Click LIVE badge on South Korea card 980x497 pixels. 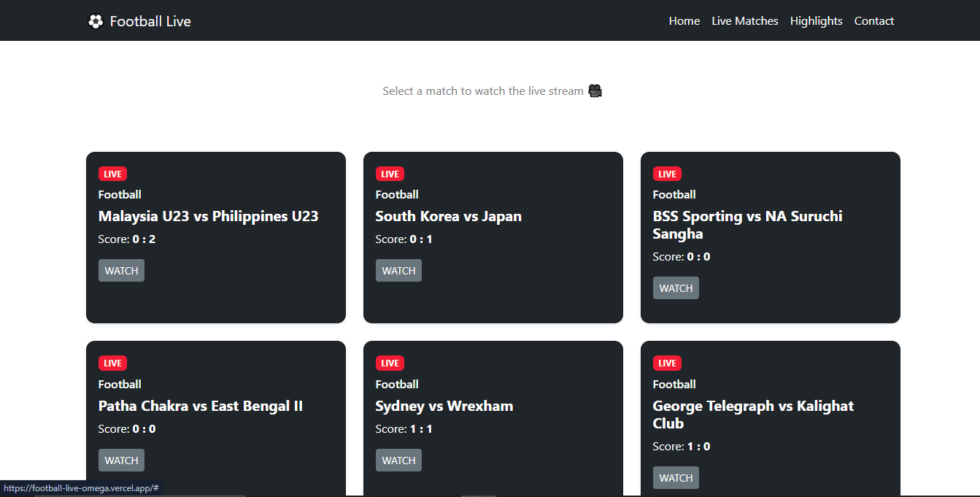pyautogui.click(x=390, y=174)
